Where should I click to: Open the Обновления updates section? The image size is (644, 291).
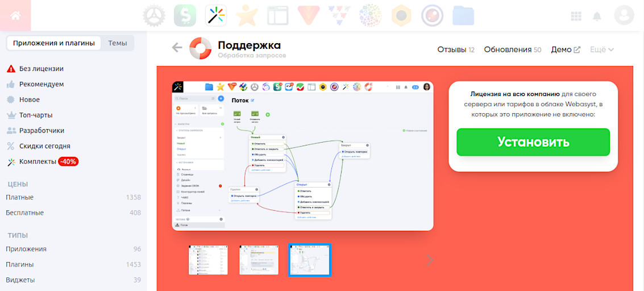512,49
